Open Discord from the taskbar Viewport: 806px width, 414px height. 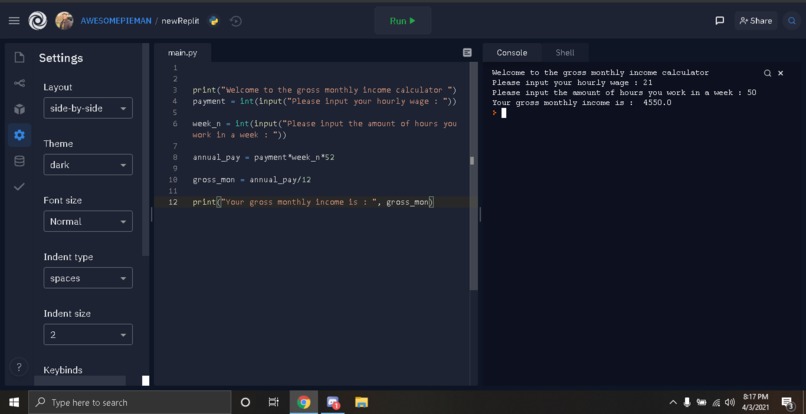tap(333, 402)
